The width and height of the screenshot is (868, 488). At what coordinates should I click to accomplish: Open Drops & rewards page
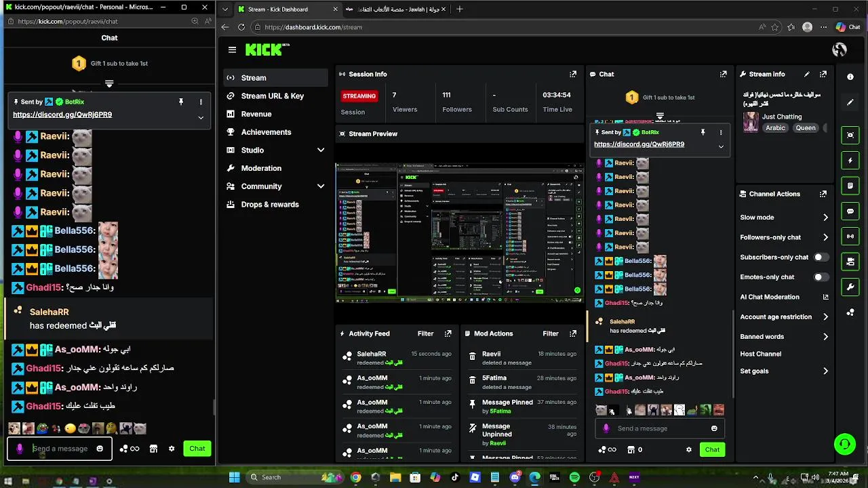pos(275,204)
